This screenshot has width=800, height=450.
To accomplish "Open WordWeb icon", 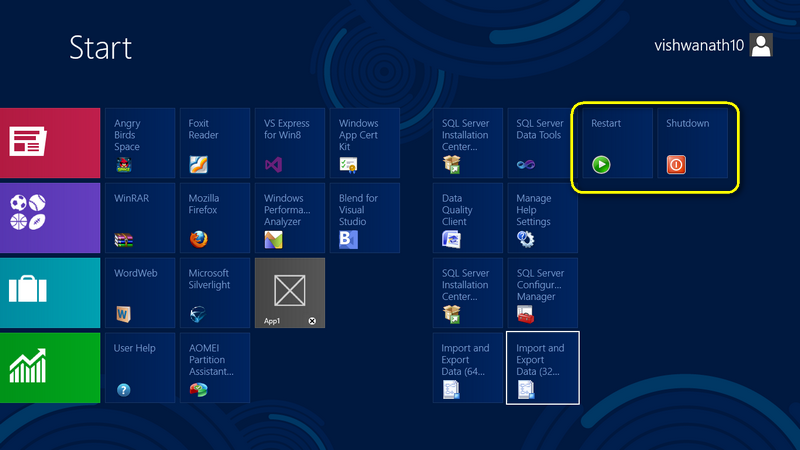I will (123, 314).
